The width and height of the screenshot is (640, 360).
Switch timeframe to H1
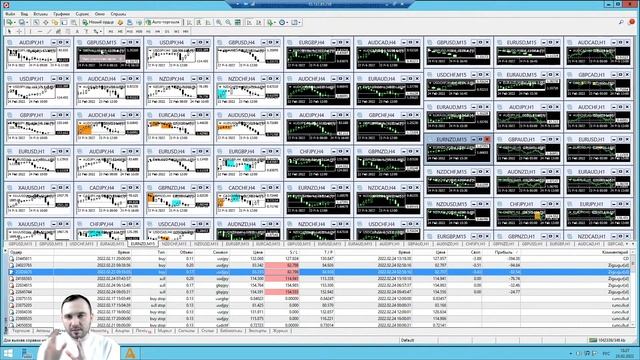(x=148, y=31)
